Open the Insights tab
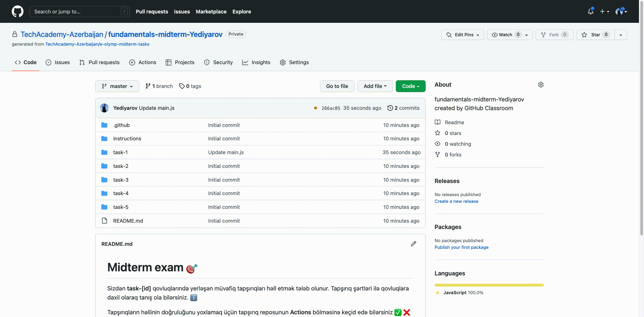This screenshot has height=317, width=644. pyautogui.click(x=256, y=62)
